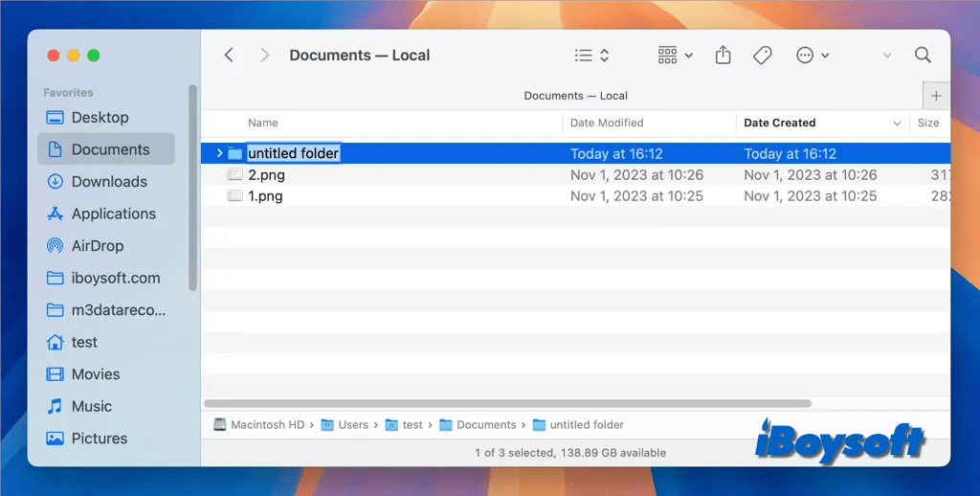Screen dimensions: 980x496
Task: Open the Action ellipsis menu
Action: pyautogui.click(x=813, y=55)
